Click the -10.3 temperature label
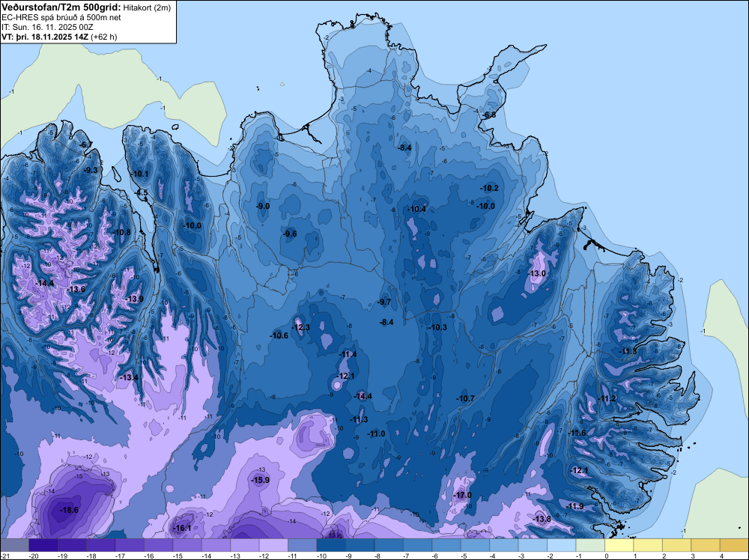 tap(438, 327)
